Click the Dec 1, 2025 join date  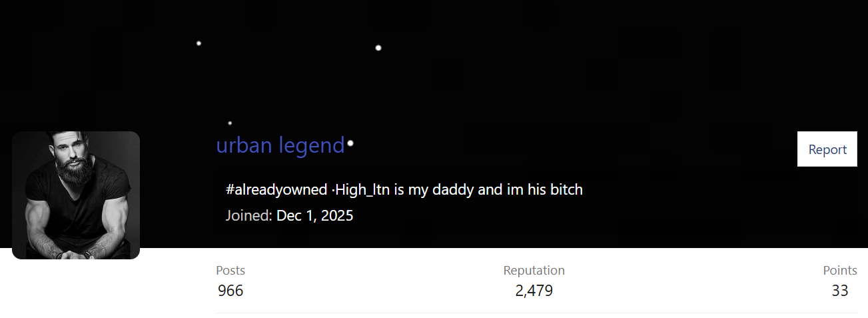[x=315, y=215]
